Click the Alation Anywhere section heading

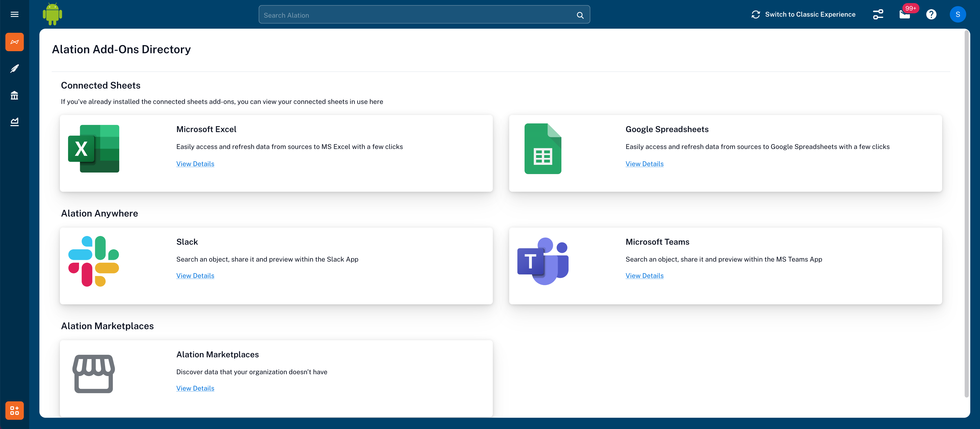99,213
